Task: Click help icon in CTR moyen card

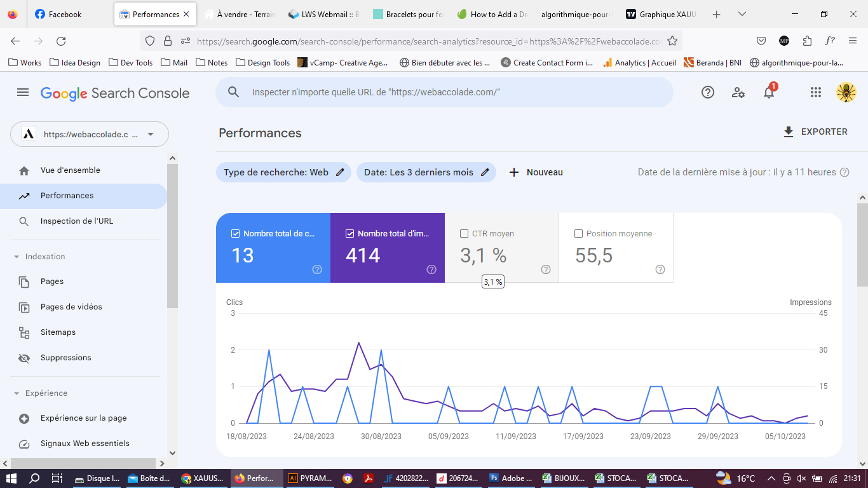Action: pos(546,269)
